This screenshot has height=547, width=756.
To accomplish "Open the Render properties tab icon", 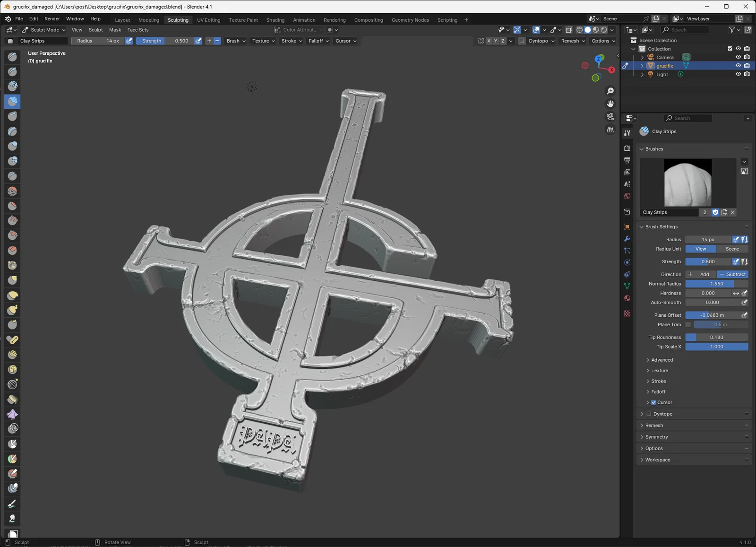I will click(627, 148).
